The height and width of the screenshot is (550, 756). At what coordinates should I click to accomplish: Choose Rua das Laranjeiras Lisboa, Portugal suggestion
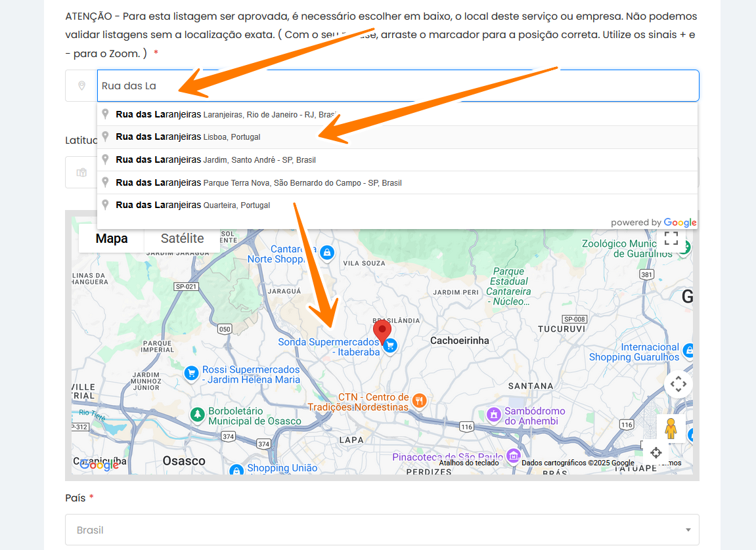(397, 137)
